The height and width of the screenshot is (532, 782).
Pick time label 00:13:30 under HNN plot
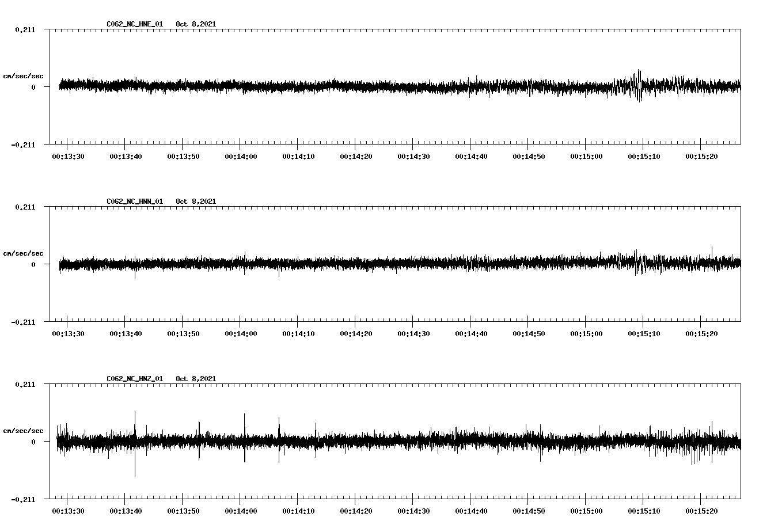[68, 334]
